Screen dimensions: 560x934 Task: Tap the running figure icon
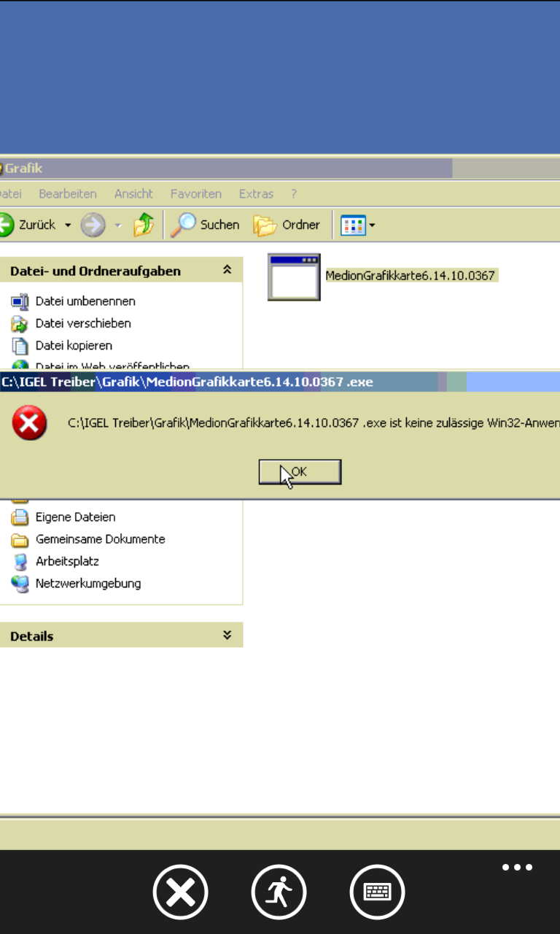point(279,892)
